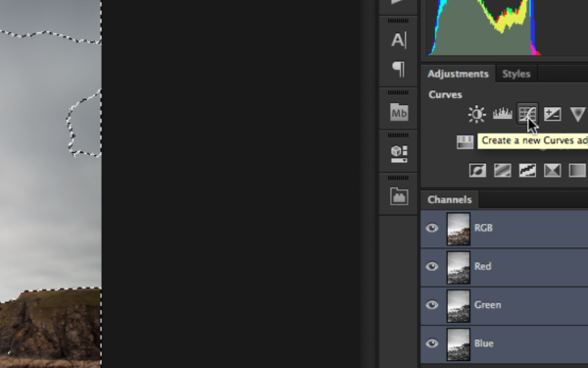The image size is (588, 368).
Task: Add an Exposure adjustment (plus/minus icon)
Action: [x=553, y=114]
